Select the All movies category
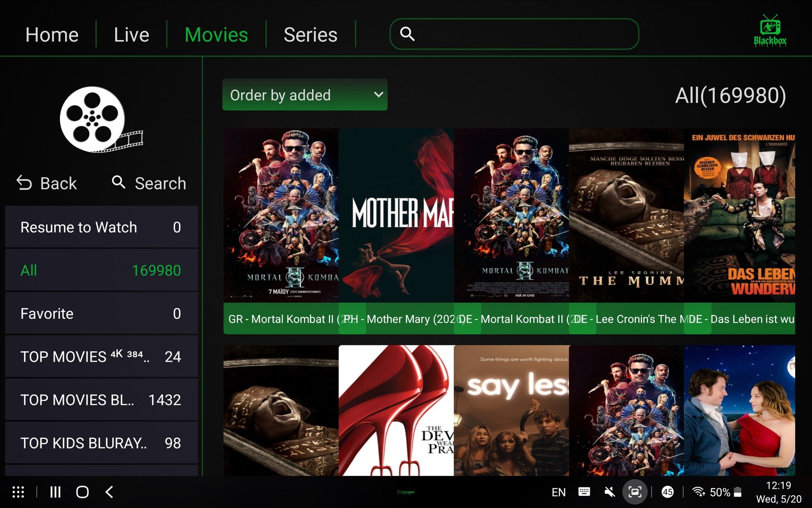 101,270
